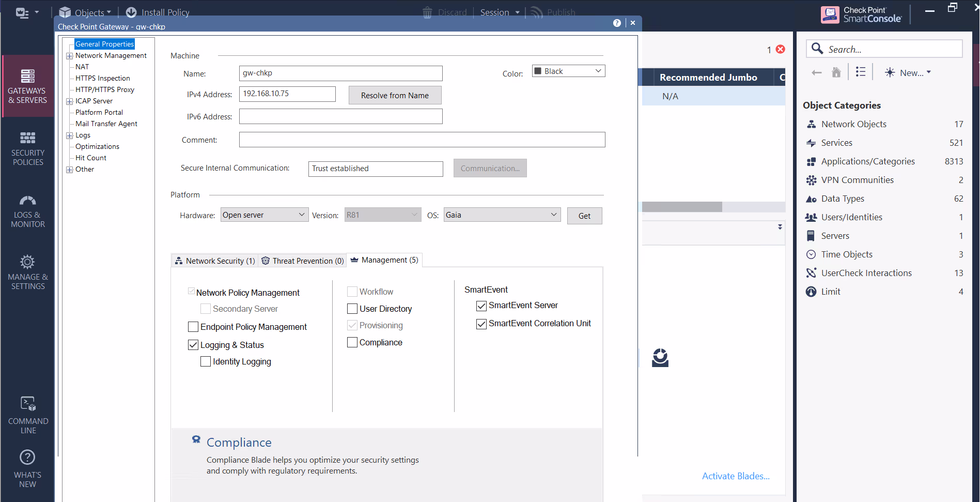Click the Communication... button
980x502 pixels.
(490, 168)
